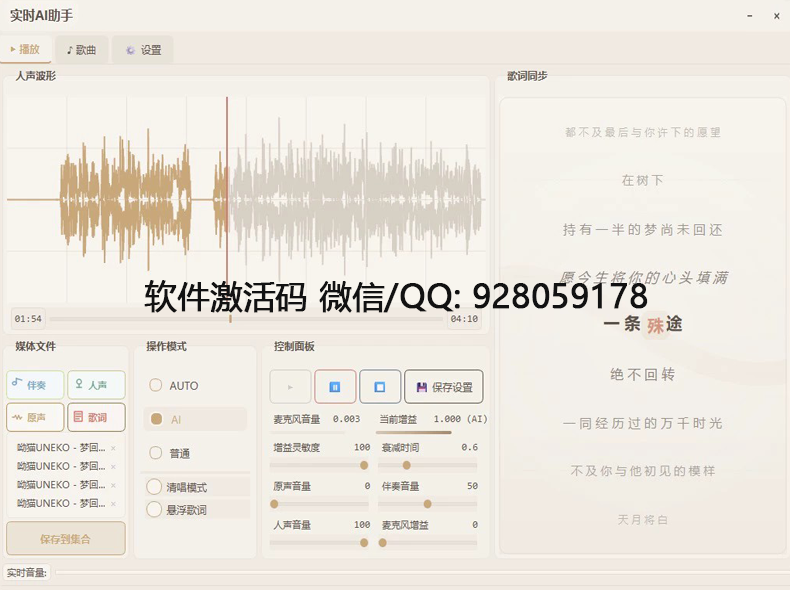Load an accompaniment file with 伴奏 button
The image size is (790, 590).
click(x=35, y=385)
